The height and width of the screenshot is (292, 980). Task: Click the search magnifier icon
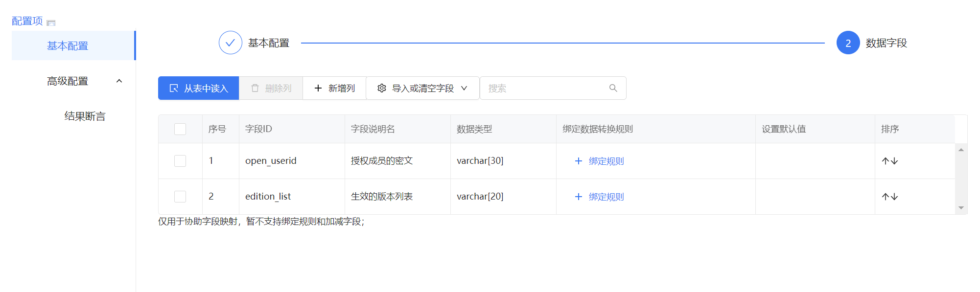613,88
